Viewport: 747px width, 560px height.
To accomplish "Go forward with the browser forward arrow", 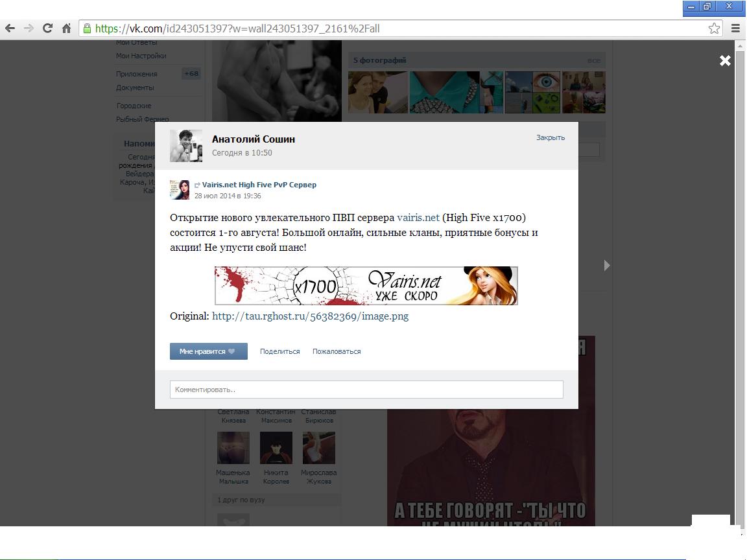I will (x=29, y=29).
